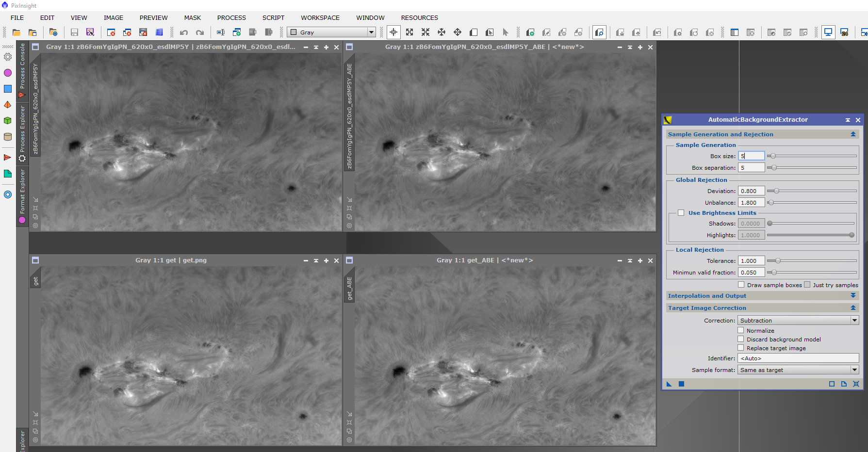
Task: Open the Gray channel selector dropdown
Action: pos(331,32)
